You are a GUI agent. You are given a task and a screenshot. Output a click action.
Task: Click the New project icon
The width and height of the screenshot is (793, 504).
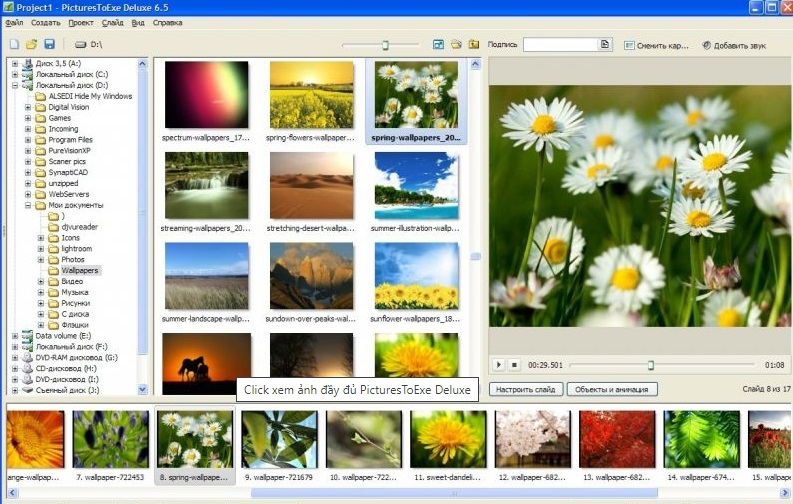click(15, 44)
